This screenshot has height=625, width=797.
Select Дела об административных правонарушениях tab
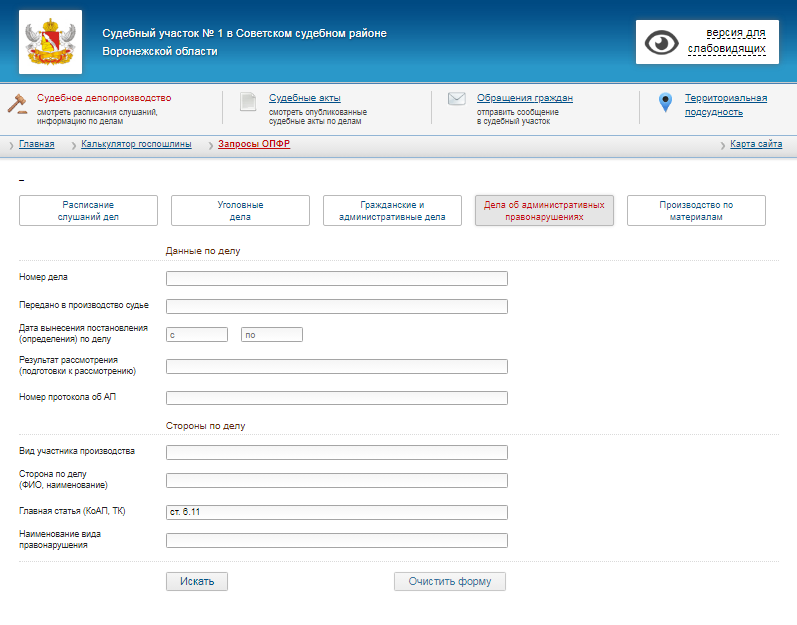coord(544,210)
